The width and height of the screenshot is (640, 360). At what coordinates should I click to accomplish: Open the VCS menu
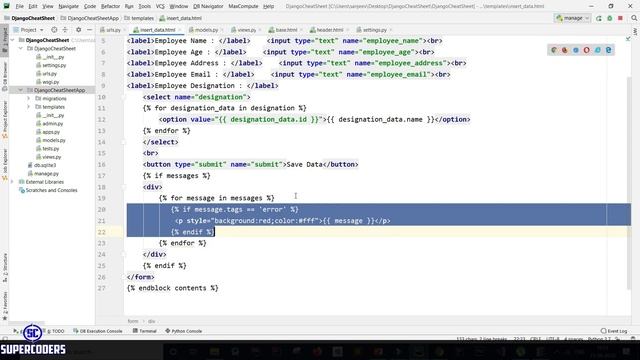coord(160,6)
